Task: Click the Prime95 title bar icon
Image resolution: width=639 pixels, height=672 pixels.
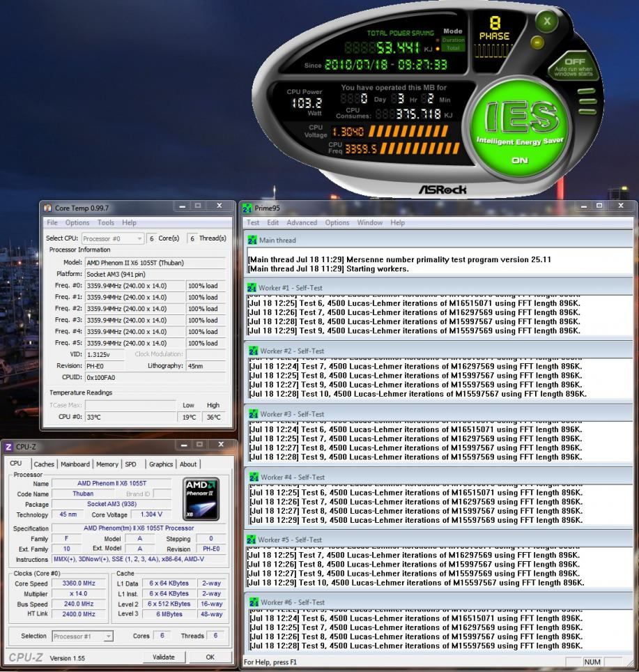Action: [x=247, y=208]
